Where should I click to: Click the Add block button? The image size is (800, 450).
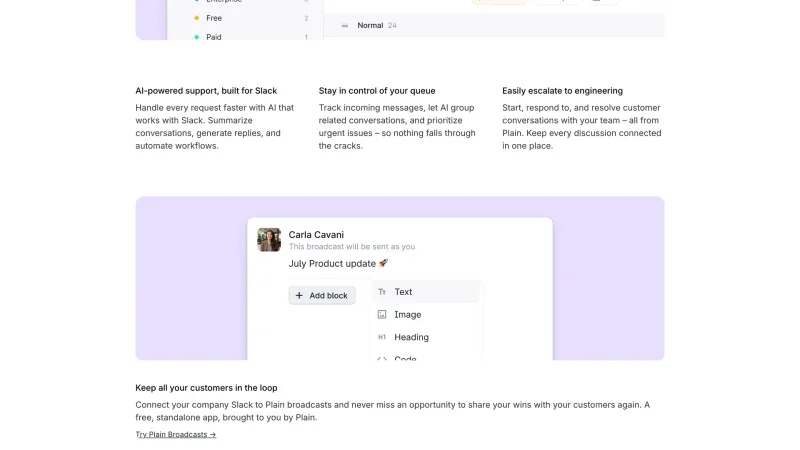[x=322, y=295]
